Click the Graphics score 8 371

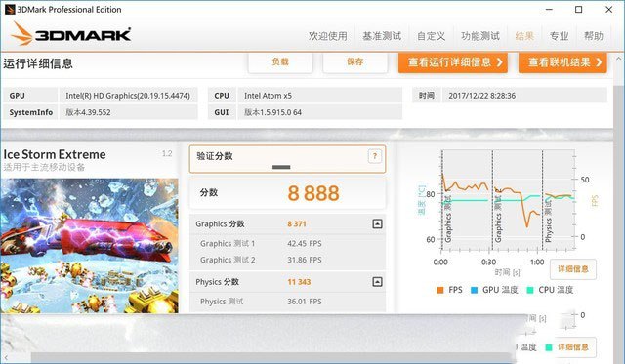tap(297, 224)
